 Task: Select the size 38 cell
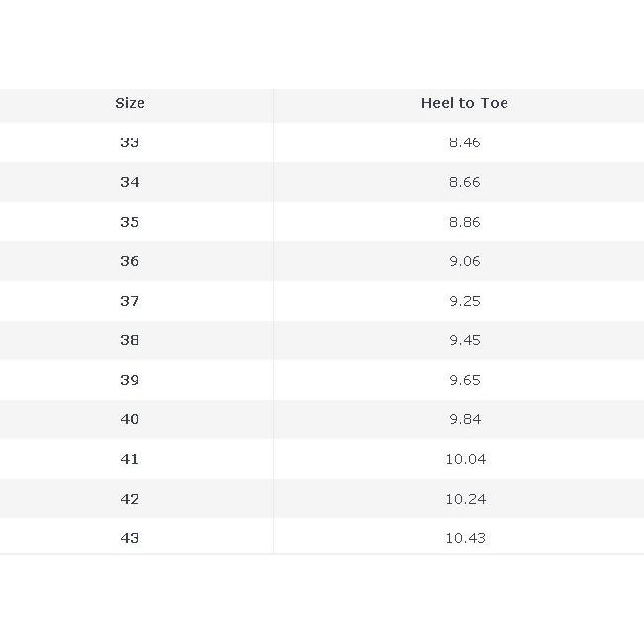[130, 340]
